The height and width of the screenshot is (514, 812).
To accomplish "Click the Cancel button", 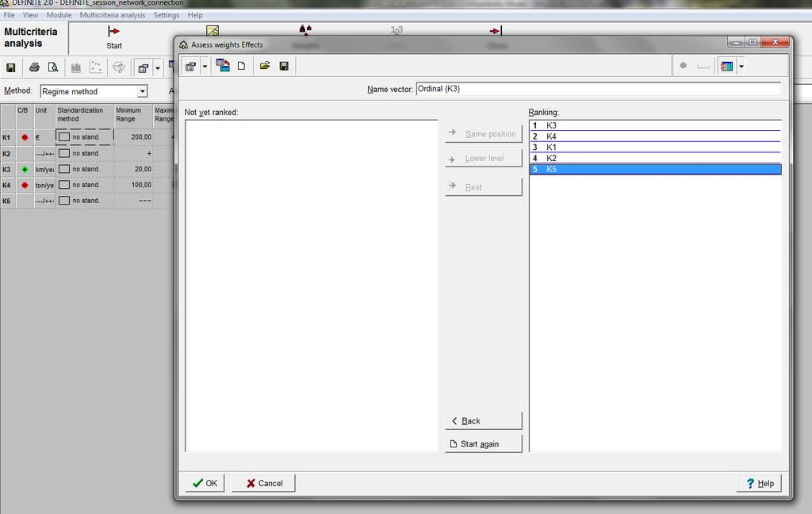I will tap(264, 483).
